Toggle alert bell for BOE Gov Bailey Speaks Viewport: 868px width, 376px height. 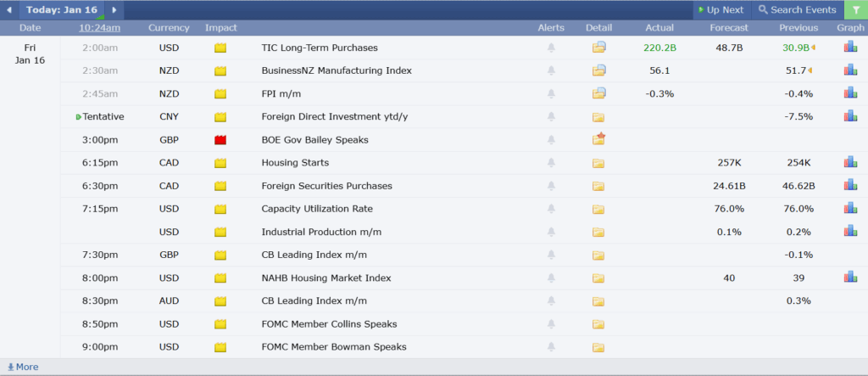click(552, 139)
